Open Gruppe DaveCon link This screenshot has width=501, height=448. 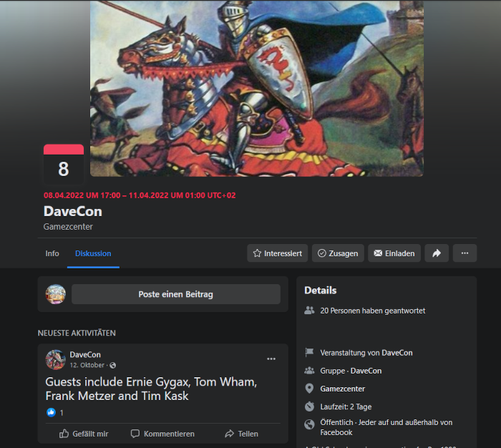click(351, 371)
